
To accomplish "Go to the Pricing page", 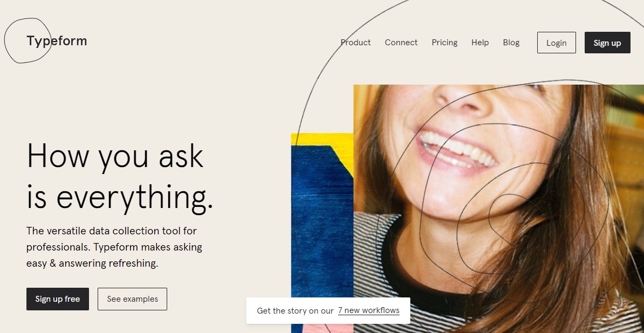I will 444,43.
